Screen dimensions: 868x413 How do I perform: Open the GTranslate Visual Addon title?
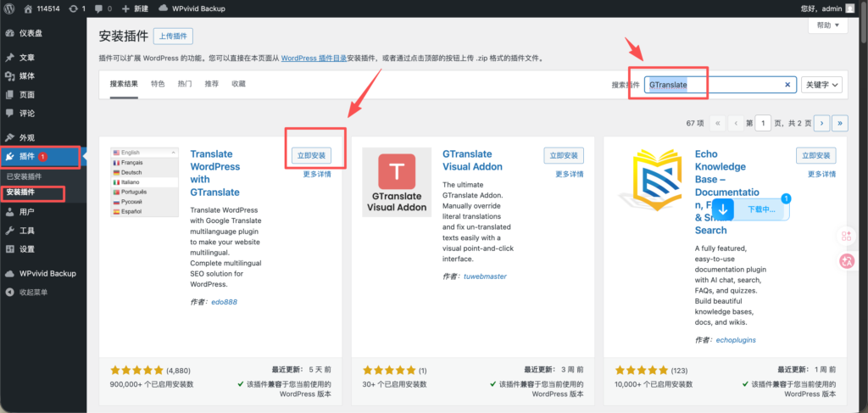tap(472, 160)
